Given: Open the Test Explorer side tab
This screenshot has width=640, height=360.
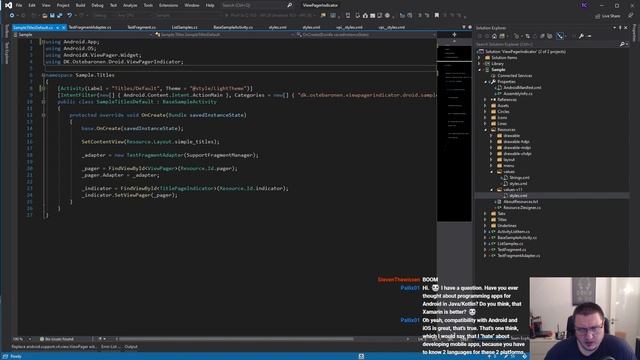Looking at the screenshot, I should pos(6,53).
